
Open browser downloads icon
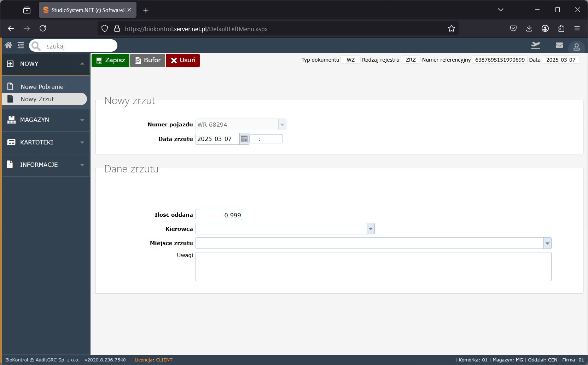click(529, 29)
